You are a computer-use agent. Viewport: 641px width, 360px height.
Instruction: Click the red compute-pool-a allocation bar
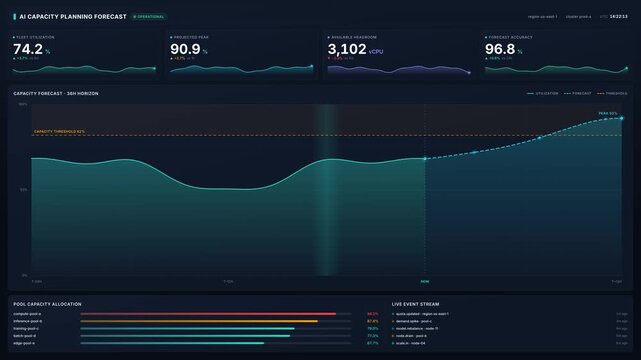pyautogui.click(x=208, y=314)
